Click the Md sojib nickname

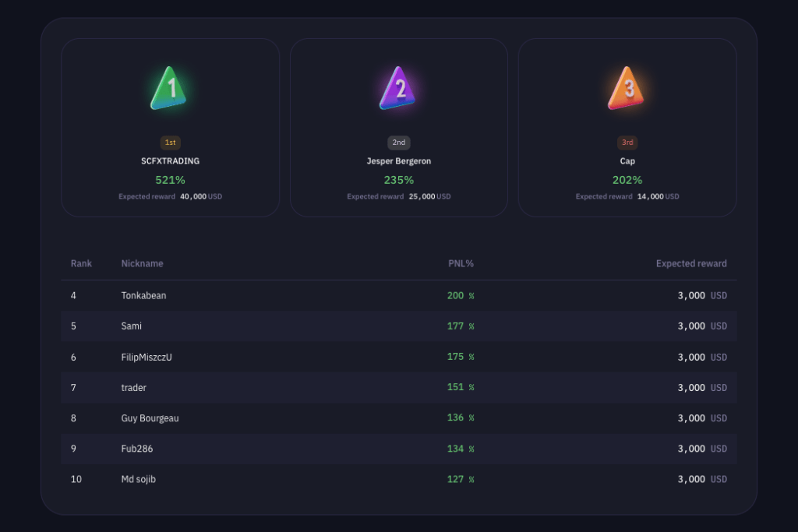pyautogui.click(x=138, y=480)
